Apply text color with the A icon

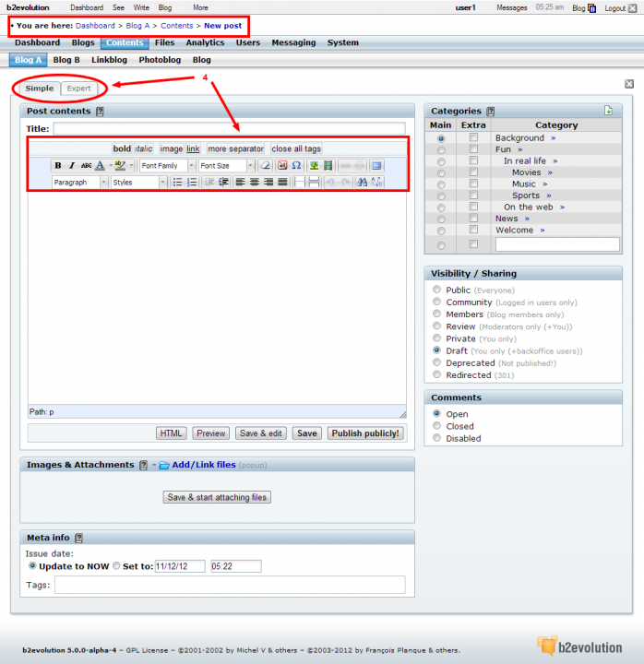100,166
